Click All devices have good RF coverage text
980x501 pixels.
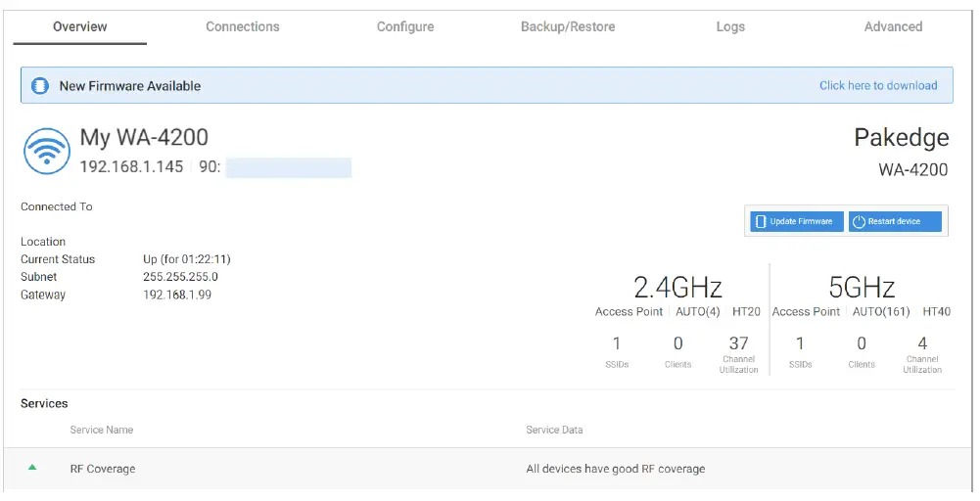point(616,469)
